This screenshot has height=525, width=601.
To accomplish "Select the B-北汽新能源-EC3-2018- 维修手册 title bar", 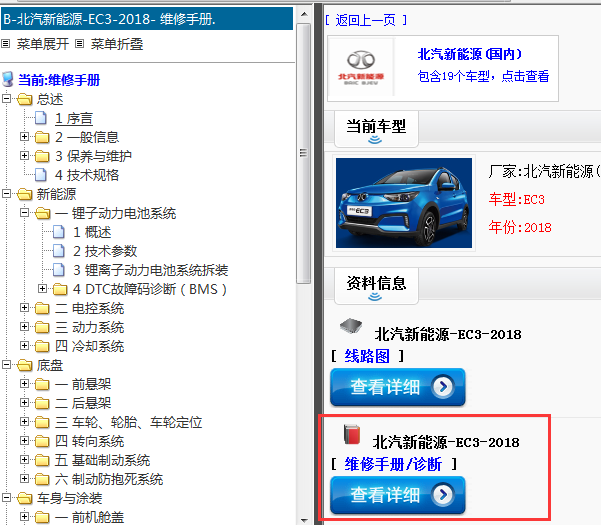I will click(147, 19).
